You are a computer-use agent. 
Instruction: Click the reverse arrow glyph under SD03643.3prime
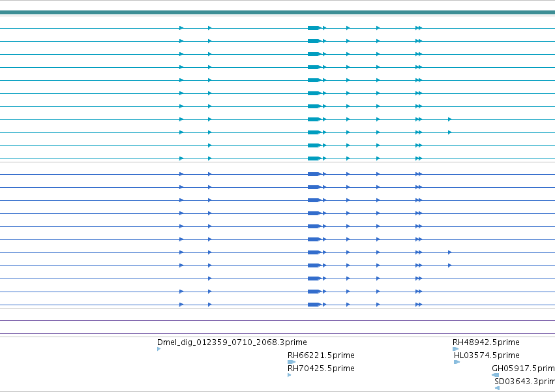pos(497,388)
